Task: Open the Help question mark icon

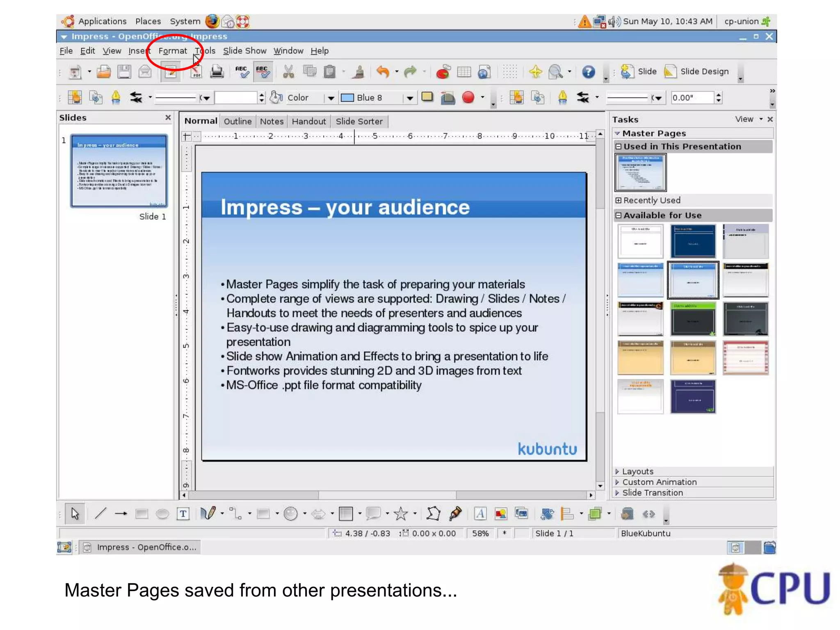Action: (589, 72)
